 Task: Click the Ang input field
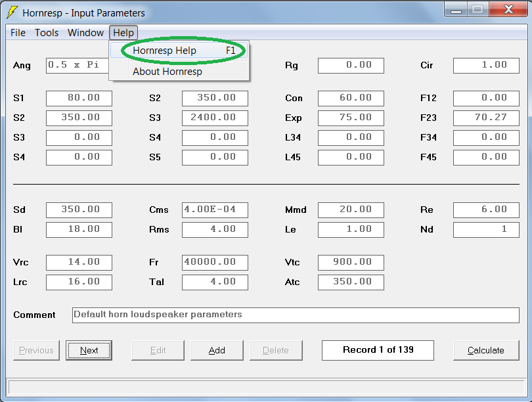pyautogui.click(x=78, y=66)
